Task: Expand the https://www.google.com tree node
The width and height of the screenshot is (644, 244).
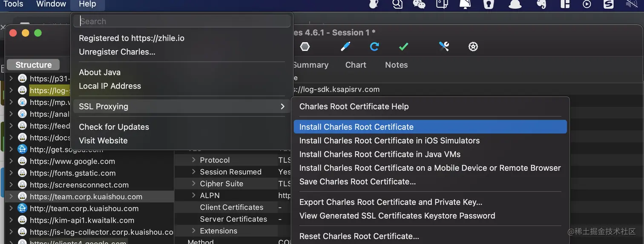Action: [11, 161]
